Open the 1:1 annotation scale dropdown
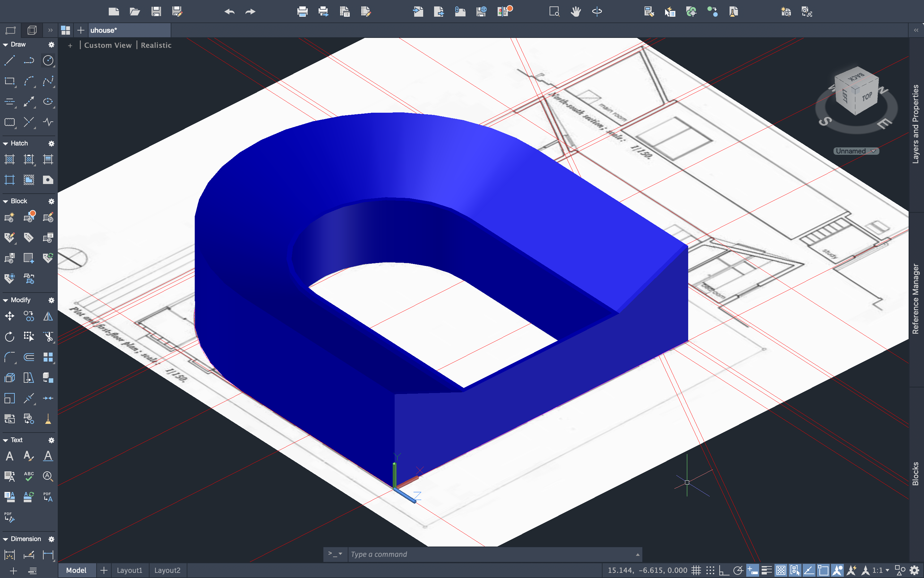Viewport: 924px width, 578px height. click(x=881, y=570)
